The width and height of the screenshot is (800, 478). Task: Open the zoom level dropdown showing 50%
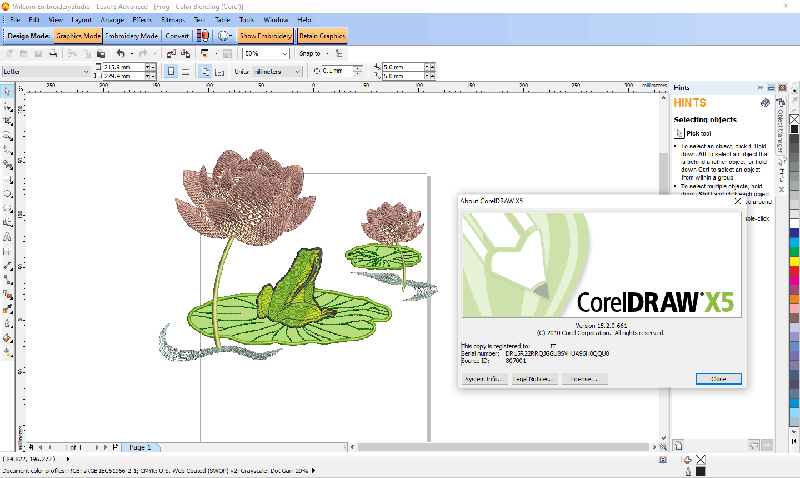pos(285,54)
